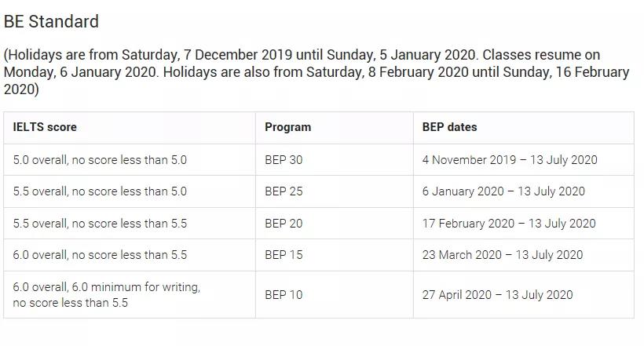This screenshot has width=644, height=346.
Task: Select the Program column header
Action: pos(287,127)
